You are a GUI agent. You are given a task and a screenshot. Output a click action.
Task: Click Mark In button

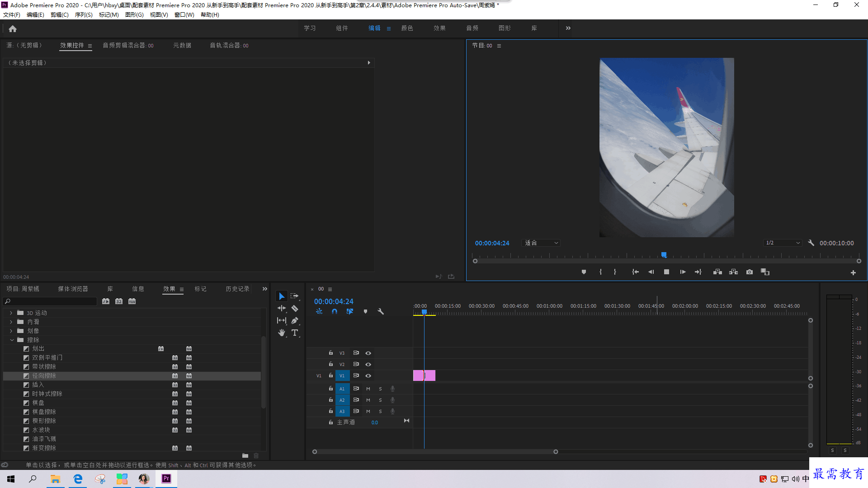600,272
